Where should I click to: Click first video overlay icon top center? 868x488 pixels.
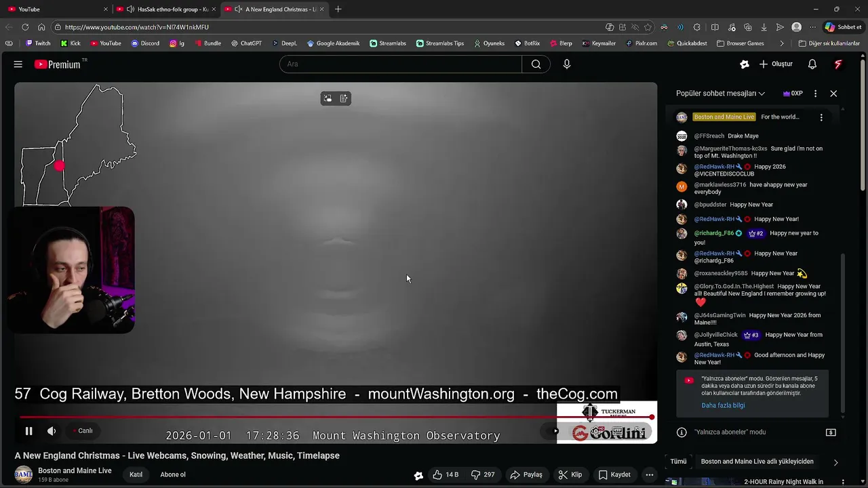coord(328,98)
